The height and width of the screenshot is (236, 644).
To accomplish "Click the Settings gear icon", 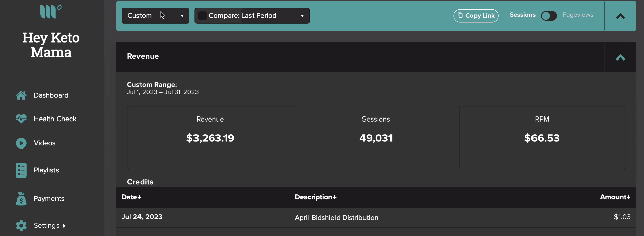I will 21,226.
